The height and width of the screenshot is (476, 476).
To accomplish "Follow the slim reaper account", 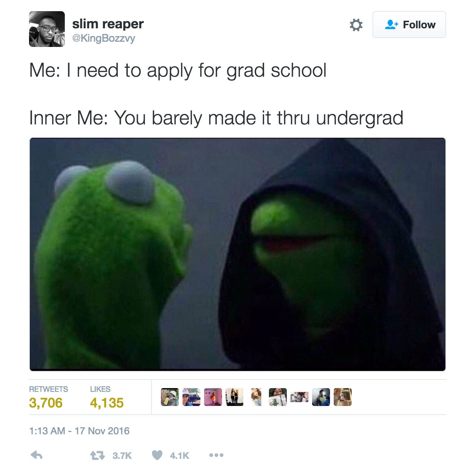I will tap(409, 25).
